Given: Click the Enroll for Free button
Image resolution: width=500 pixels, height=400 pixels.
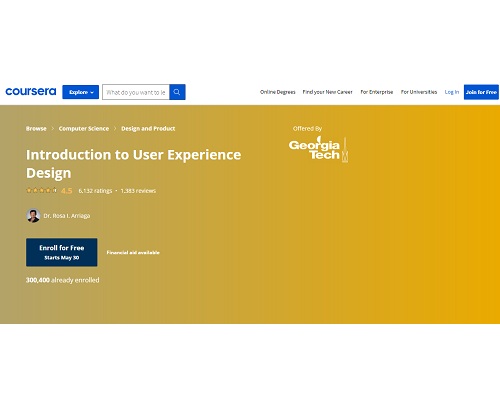Looking at the screenshot, I should [62, 252].
